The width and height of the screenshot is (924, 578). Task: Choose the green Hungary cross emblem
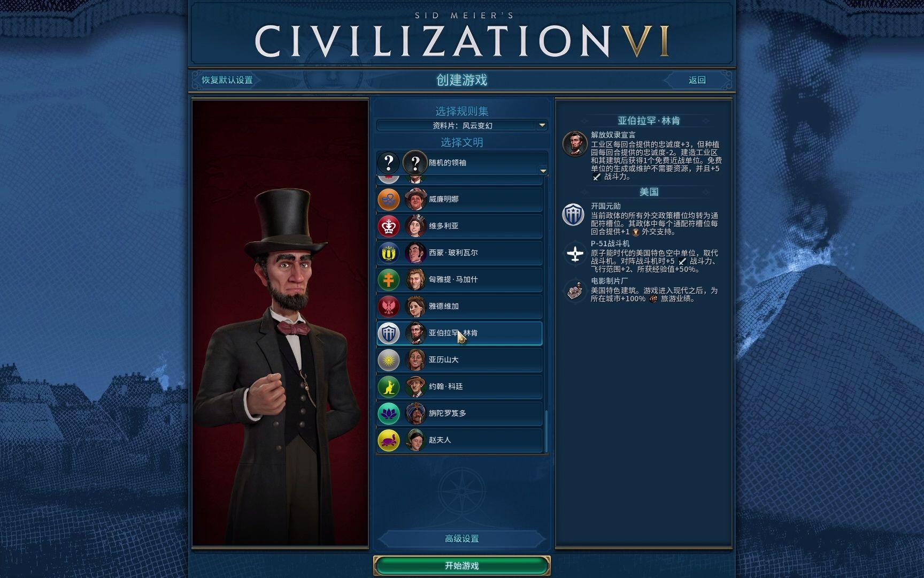[x=389, y=279]
